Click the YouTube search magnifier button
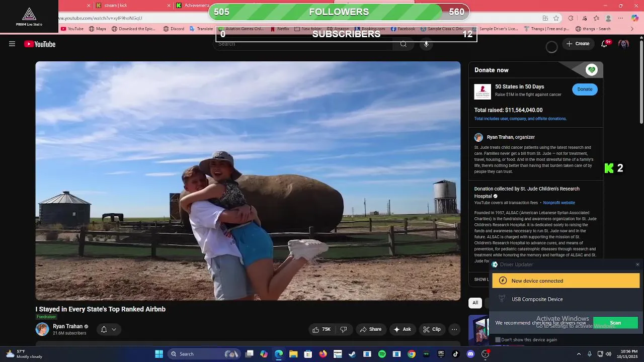 [404, 44]
